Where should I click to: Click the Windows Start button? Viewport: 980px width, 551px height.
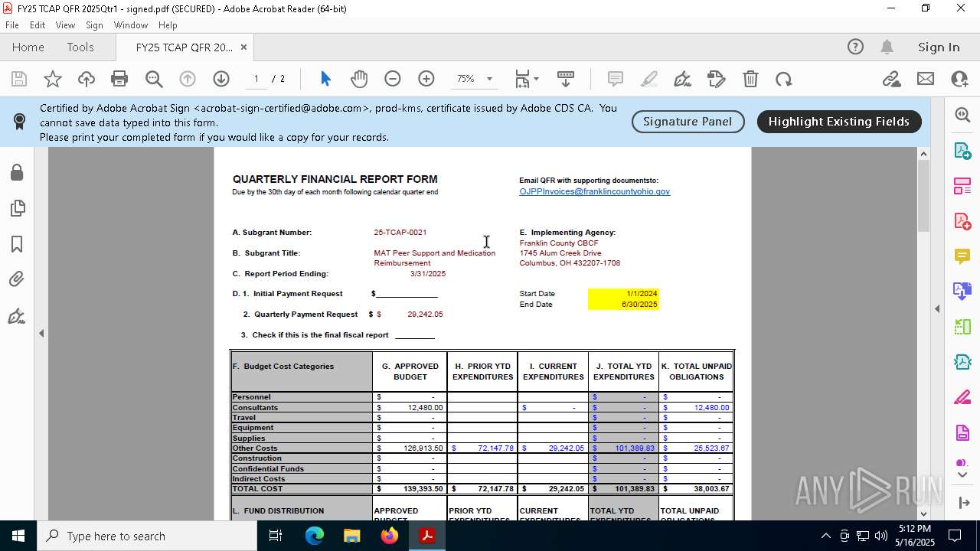[18, 536]
